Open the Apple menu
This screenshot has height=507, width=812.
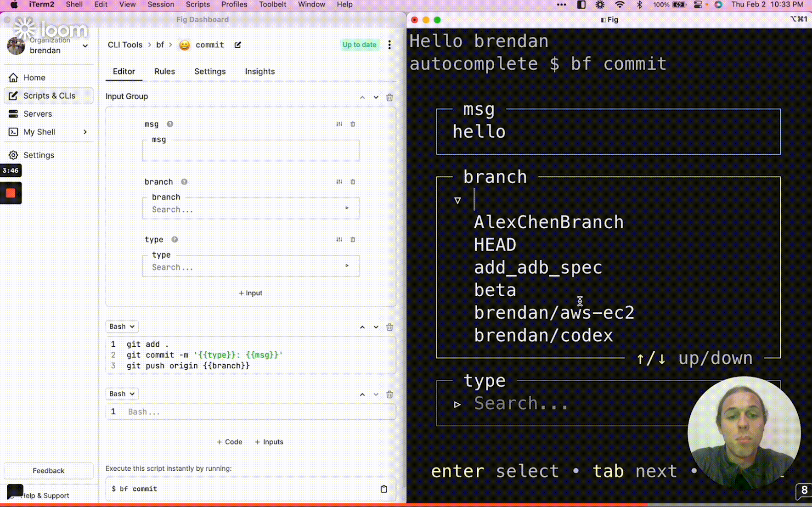coord(14,5)
